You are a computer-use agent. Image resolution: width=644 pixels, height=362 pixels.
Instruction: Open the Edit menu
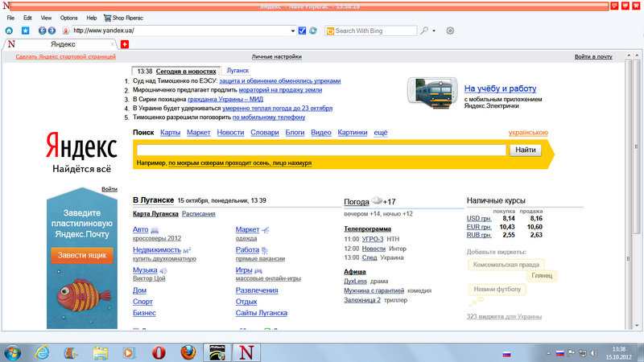[x=27, y=18]
